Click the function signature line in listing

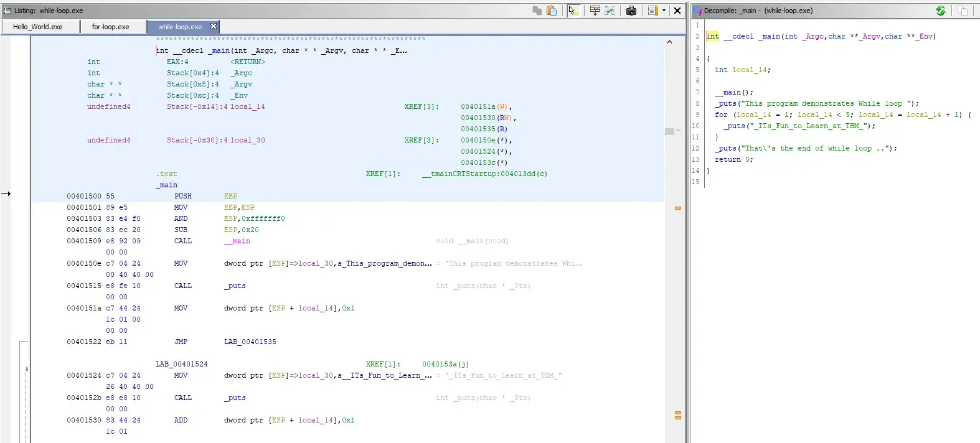(281, 50)
